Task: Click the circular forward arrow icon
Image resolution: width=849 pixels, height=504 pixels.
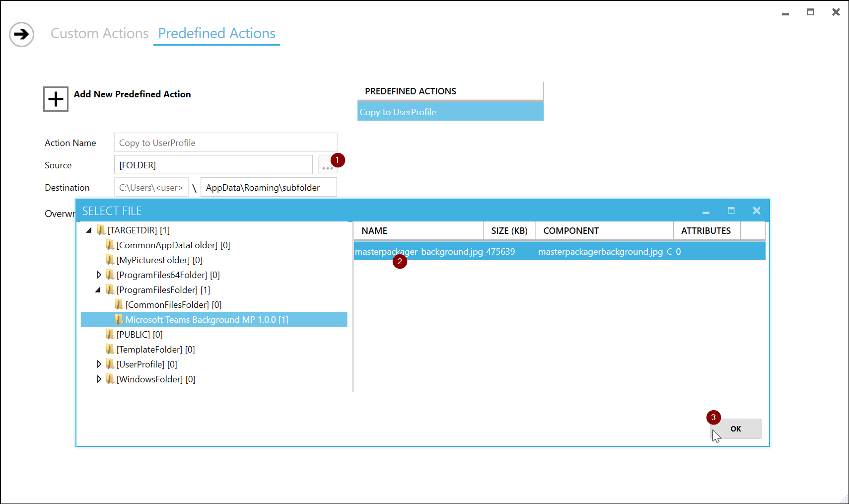Action: click(21, 34)
